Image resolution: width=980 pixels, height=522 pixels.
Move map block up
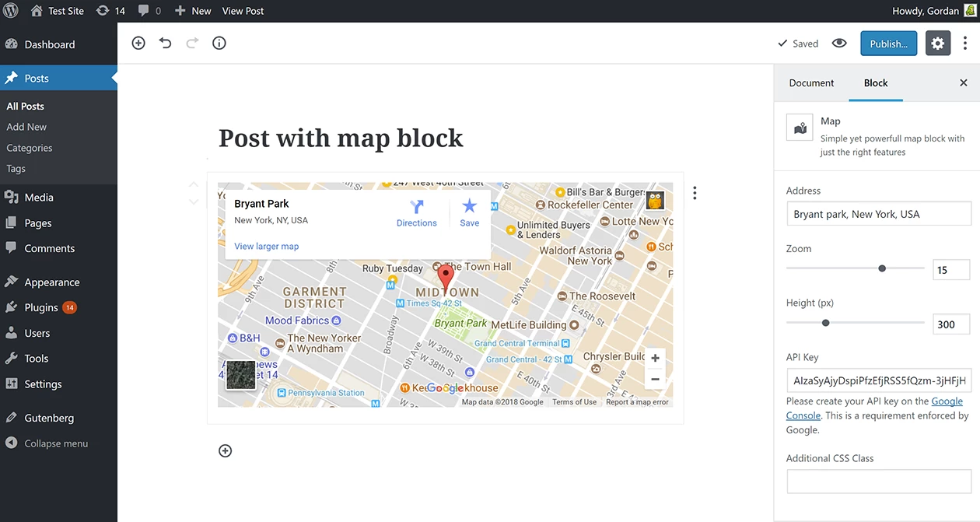pyautogui.click(x=194, y=185)
